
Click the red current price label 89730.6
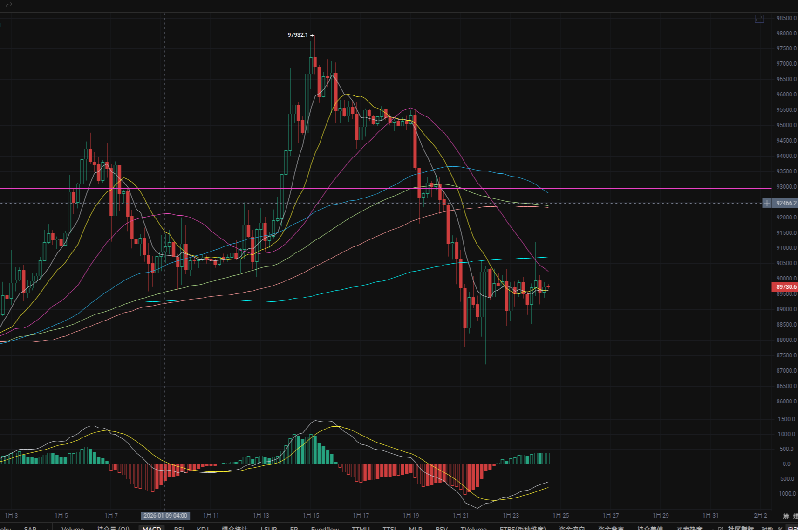pos(785,287)
